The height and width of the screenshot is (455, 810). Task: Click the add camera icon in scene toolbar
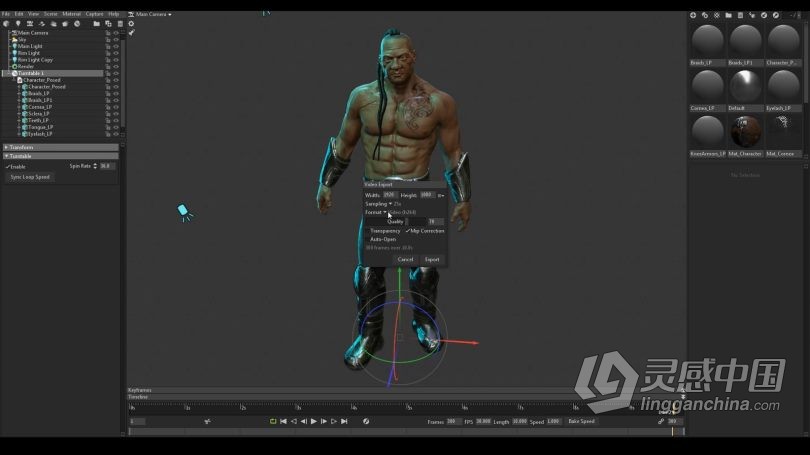pyautogui.click(x=30, y=24)
